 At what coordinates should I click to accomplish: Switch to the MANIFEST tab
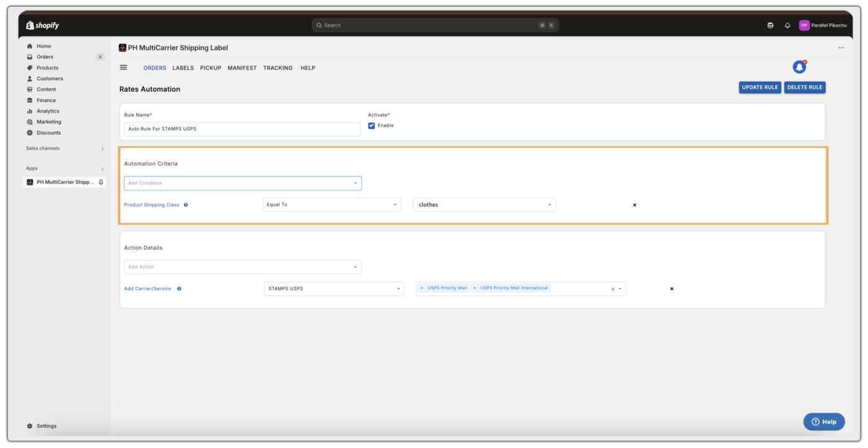(242, 68)
